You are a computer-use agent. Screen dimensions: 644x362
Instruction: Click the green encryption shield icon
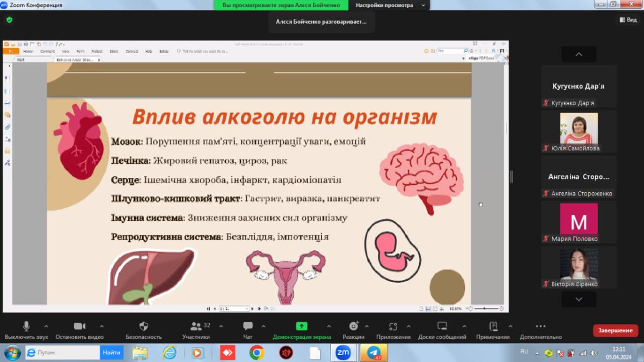pyautogui.click(x=9, y=20)
